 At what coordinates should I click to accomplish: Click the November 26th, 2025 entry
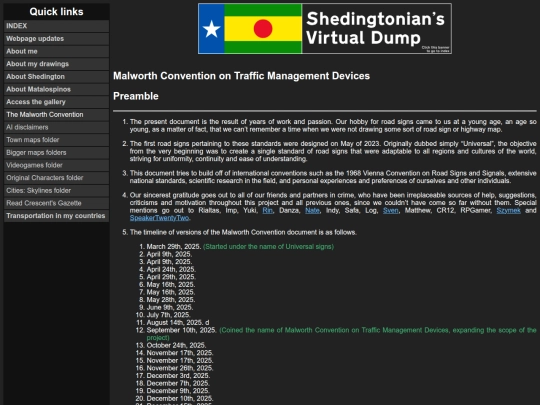(180, 368)
